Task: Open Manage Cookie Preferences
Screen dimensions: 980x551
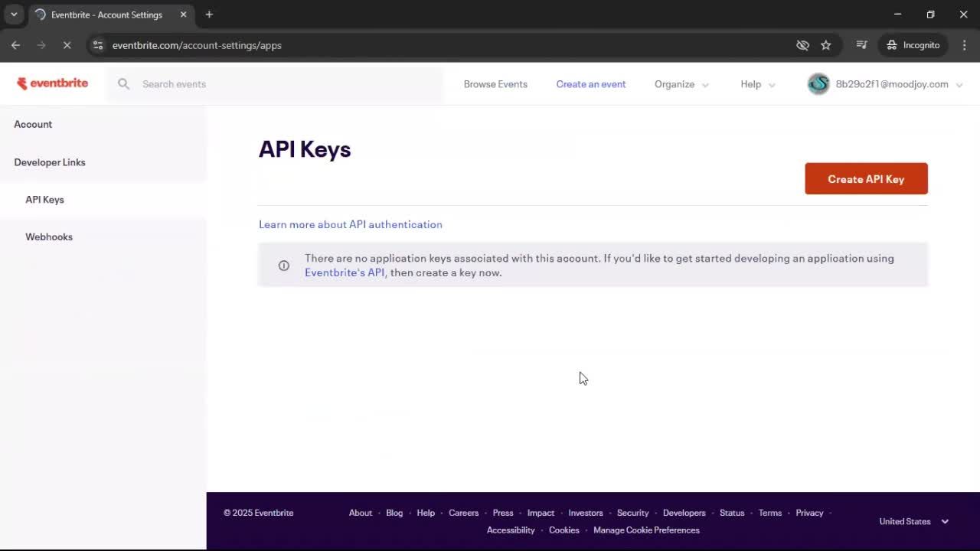Action: [x=646, y=530]
